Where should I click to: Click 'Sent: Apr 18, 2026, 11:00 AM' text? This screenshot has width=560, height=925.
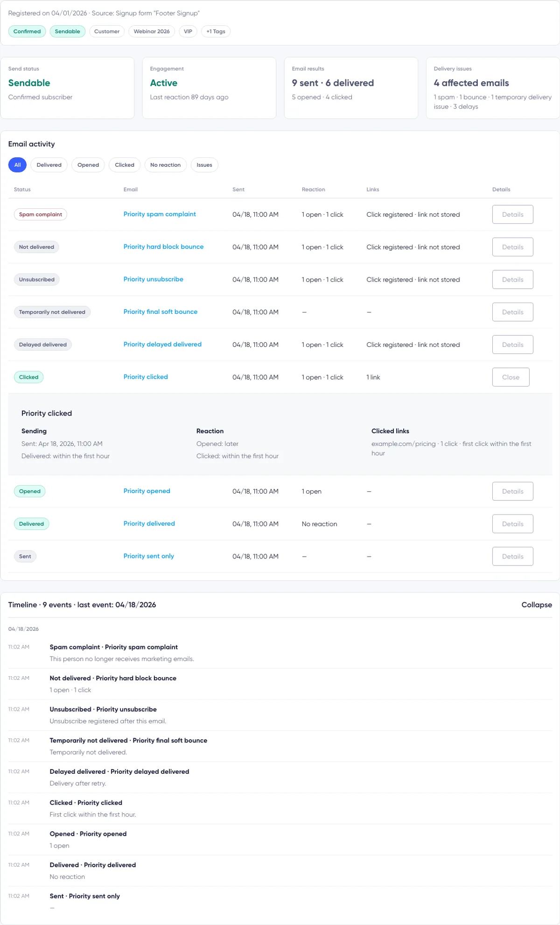(x=62, y=444)
